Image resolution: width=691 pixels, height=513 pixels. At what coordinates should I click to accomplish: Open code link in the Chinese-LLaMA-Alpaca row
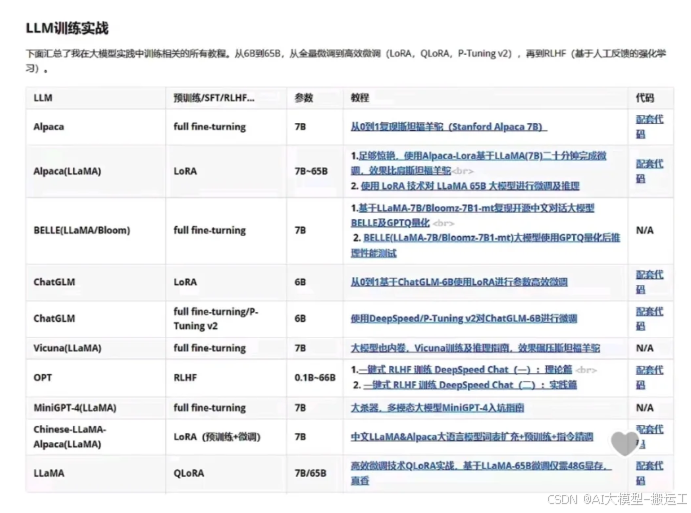point(650,436)
